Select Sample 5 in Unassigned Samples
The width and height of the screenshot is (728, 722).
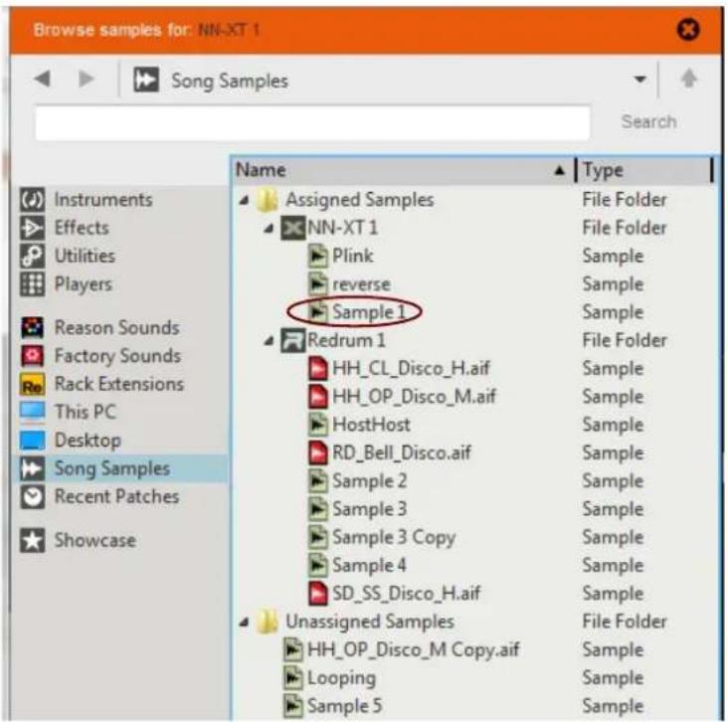(x=344, y=706)
